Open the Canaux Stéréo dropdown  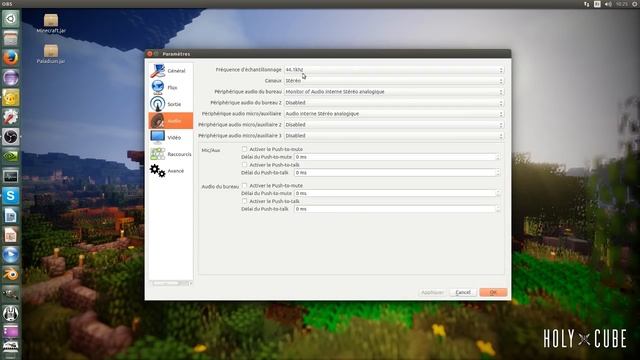click(394, 81)
